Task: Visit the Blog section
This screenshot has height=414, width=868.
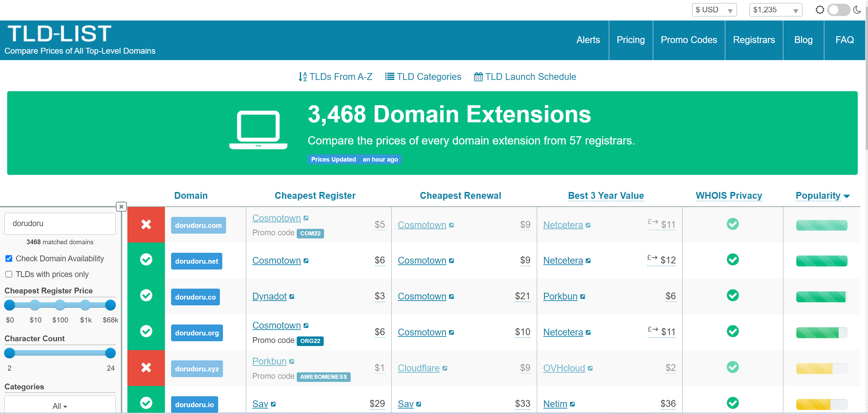Action: pos(803,40)
